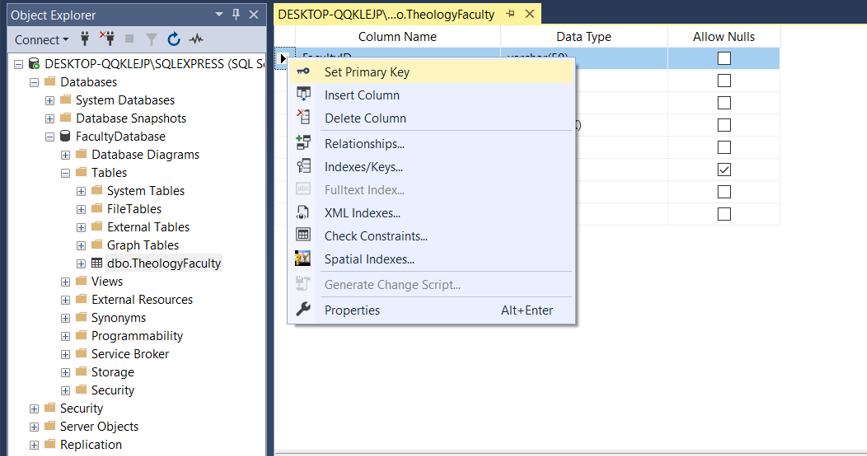Screen dimensions: 867x456
Task: Toggle Allow Nulls checkbox in the eighth row
Action: 724,214
